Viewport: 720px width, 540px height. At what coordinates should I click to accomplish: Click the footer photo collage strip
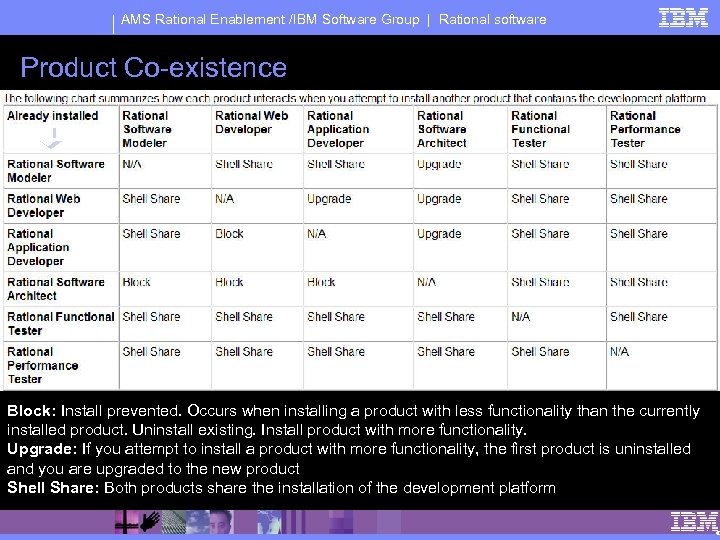(x=257, y=522)
